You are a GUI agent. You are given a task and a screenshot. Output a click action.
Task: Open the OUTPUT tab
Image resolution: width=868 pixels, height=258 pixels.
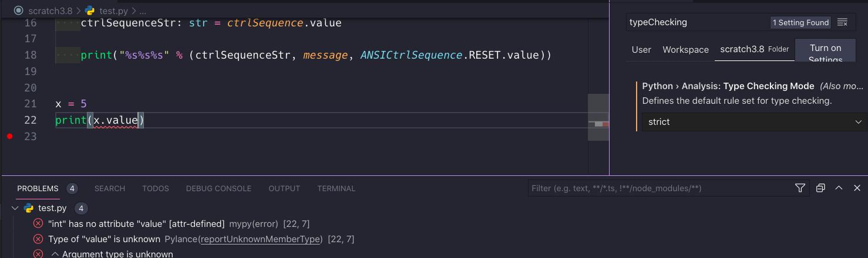click(x=284, y=188)
